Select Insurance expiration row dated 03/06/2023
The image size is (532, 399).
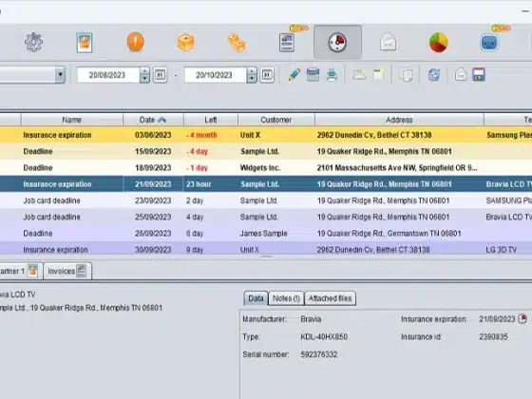(266, 135)
